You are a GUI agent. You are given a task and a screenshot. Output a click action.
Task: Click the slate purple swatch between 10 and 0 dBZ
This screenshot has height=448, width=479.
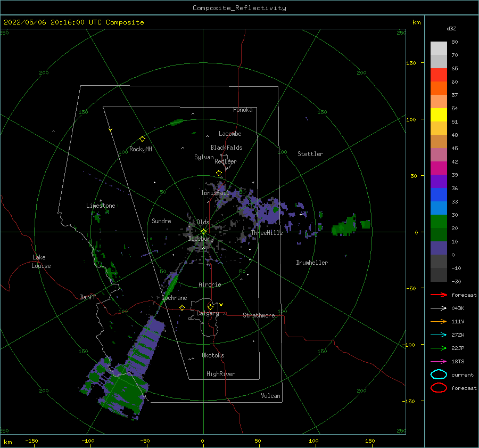tap(439, 248)
